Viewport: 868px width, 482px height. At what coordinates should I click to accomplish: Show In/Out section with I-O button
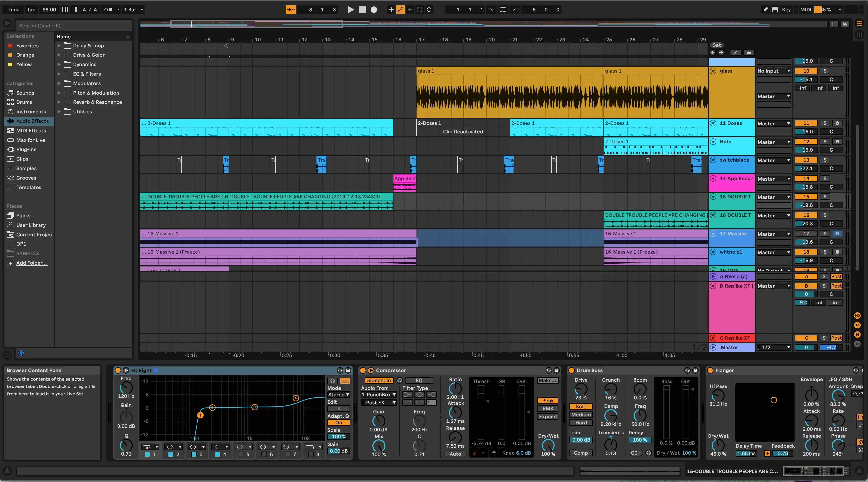click(857, 316)
